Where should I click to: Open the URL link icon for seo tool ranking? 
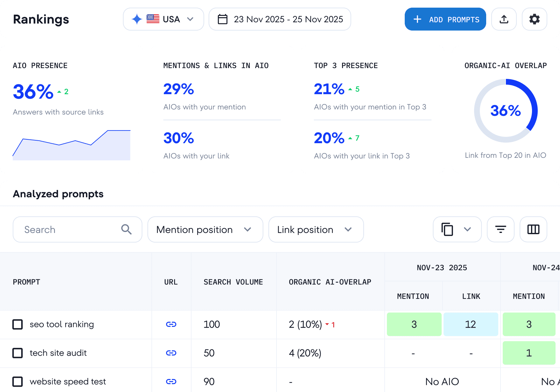click(171, 325)
